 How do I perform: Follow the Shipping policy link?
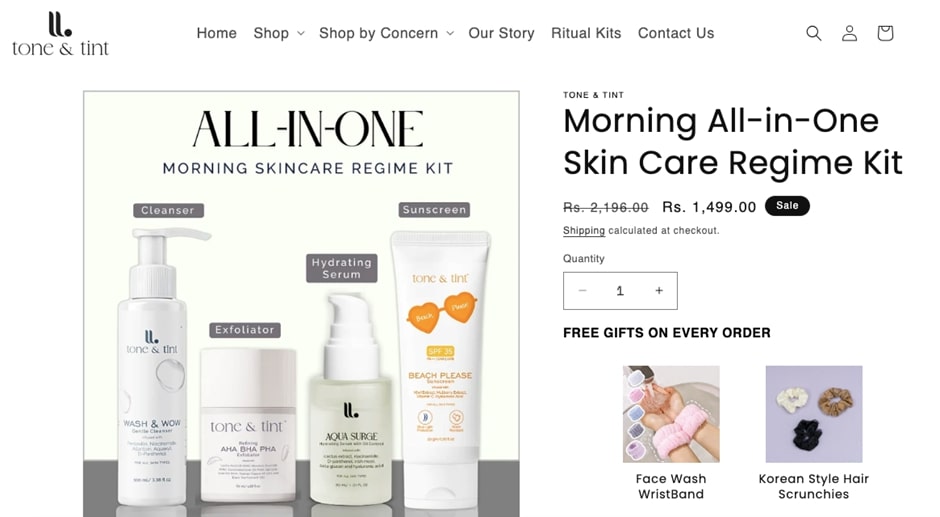[583, 230]
